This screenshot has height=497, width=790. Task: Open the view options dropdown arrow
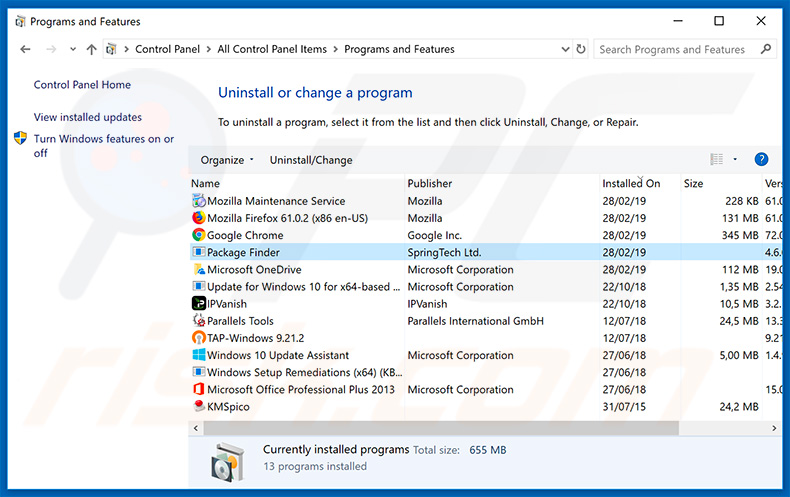click(735, 159)
